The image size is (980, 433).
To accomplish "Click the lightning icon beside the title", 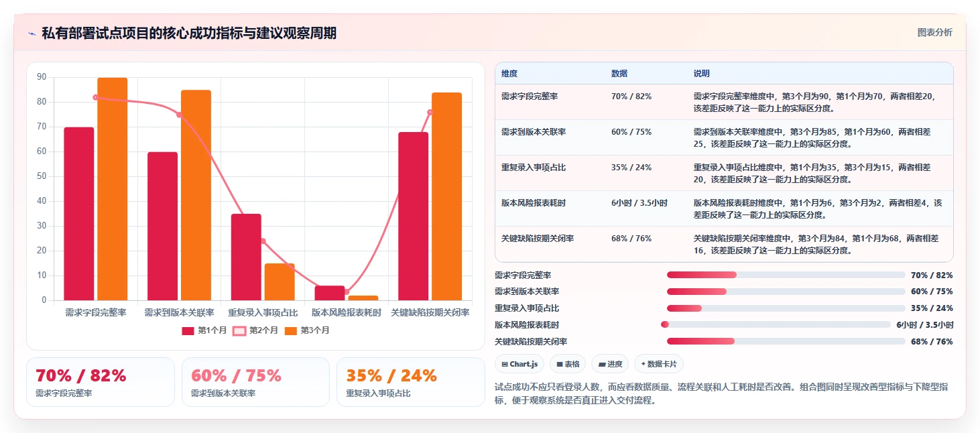I will 32,34.
